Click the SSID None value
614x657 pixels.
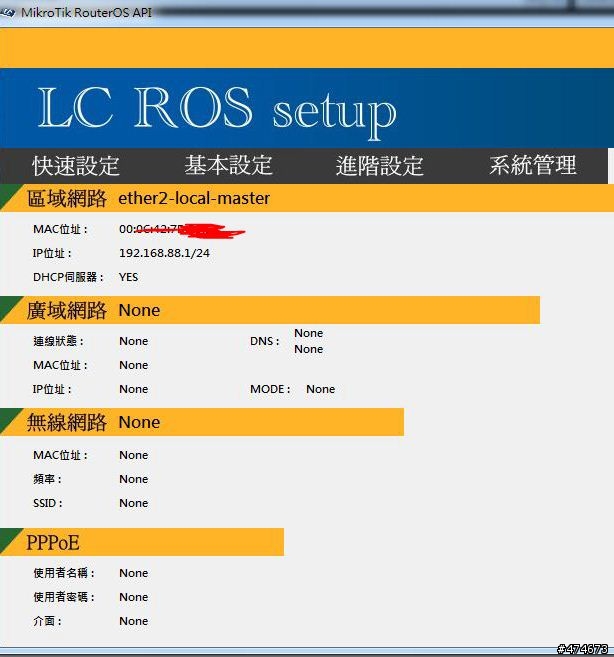[x=134, y=503]
